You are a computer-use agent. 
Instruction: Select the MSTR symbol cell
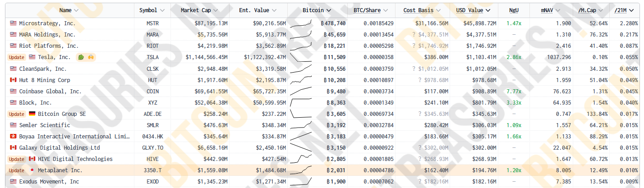point(152,23)
